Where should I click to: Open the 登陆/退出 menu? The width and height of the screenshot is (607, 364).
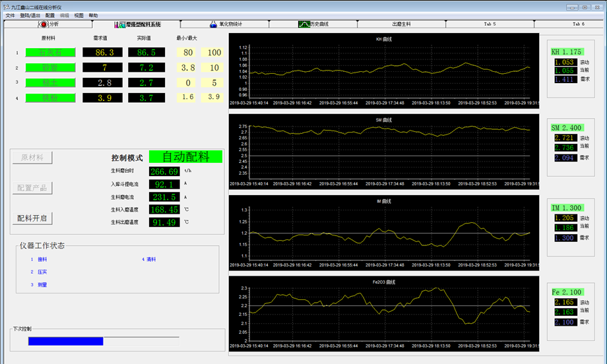click(30, 15)
